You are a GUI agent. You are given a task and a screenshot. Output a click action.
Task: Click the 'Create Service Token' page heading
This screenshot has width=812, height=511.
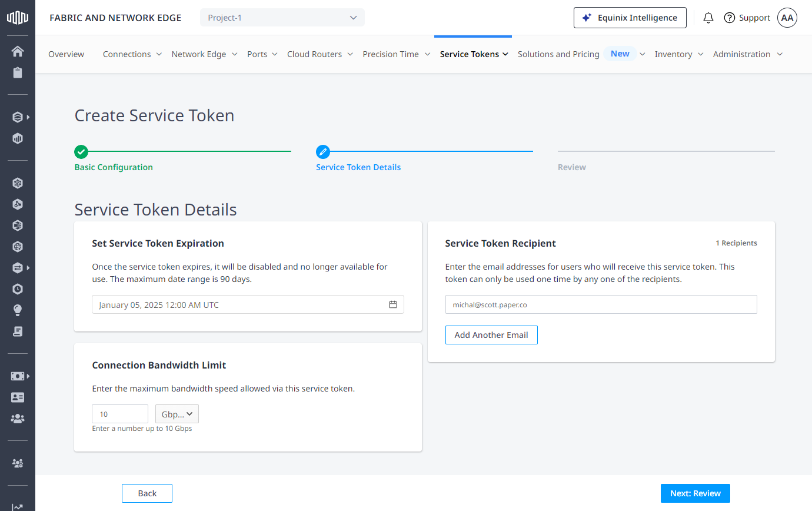(154, 115)
